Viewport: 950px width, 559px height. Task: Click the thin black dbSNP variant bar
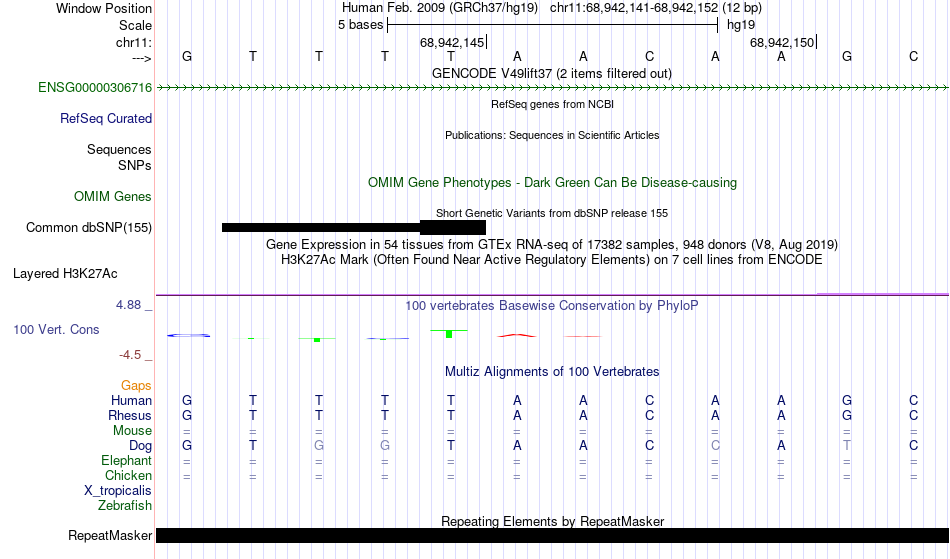pos(321,228)
